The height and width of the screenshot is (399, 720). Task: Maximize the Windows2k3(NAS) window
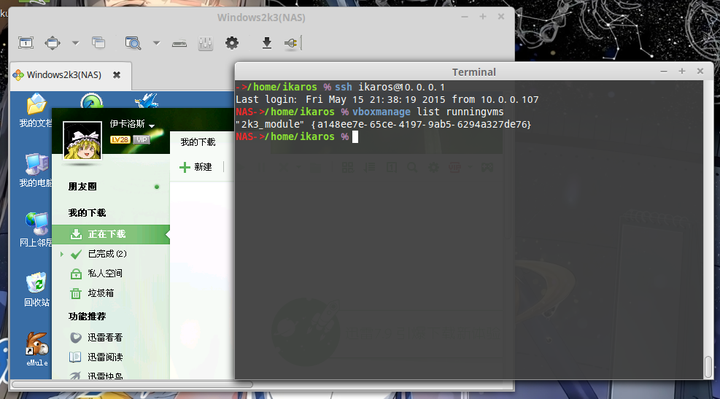tap(483, 17)
